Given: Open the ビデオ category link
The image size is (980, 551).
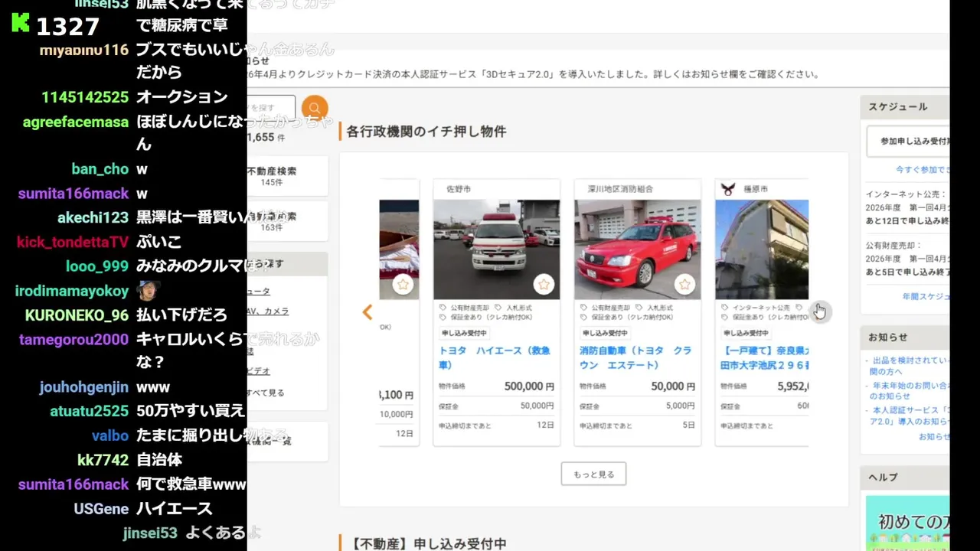Looking at the screenshot, I should (259, 370).
